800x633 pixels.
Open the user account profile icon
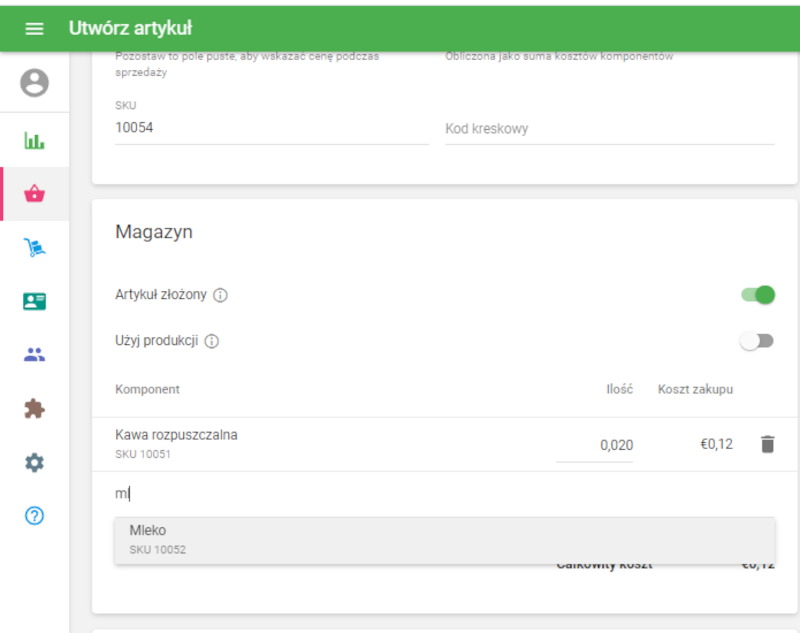pos(34,83)
